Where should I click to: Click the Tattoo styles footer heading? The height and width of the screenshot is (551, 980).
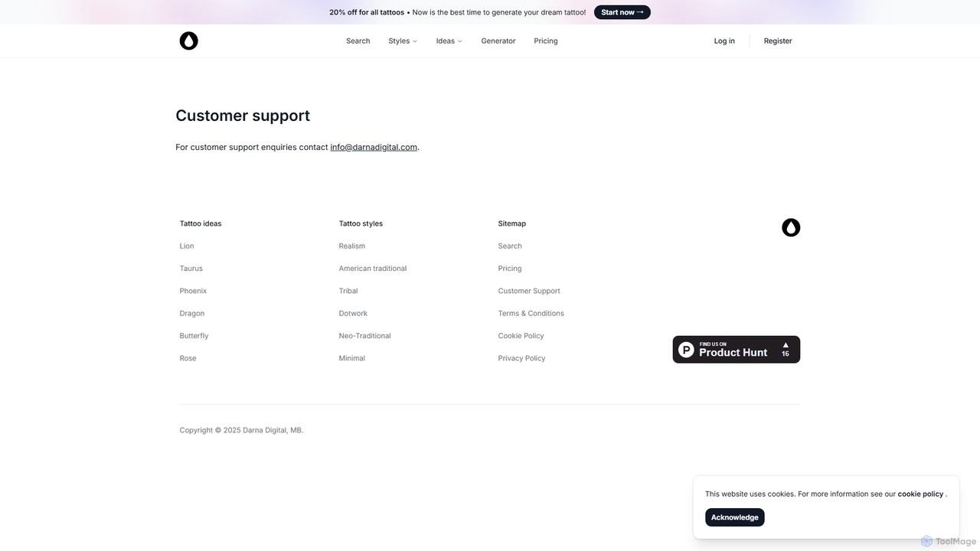click(x=361, y=224)
